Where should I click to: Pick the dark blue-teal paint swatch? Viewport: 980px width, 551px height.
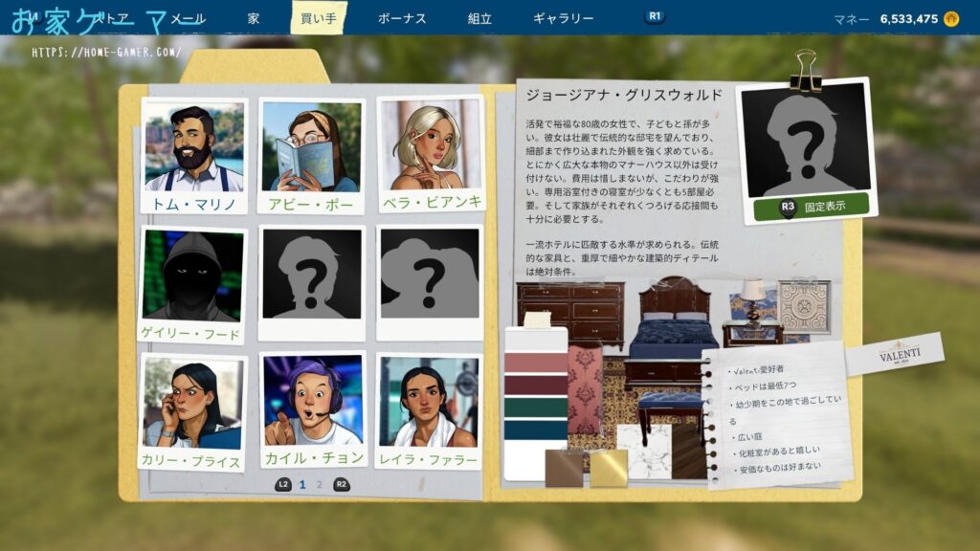[536, 430]
